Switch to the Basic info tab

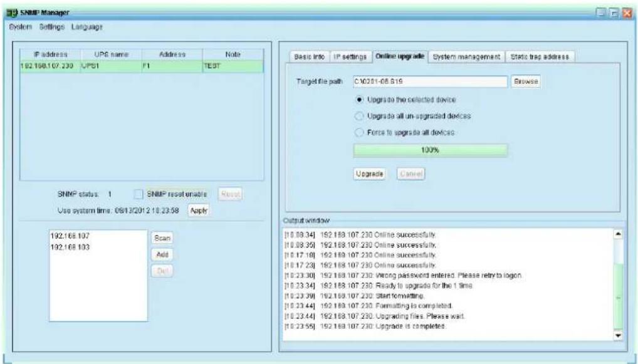[309, 57]
